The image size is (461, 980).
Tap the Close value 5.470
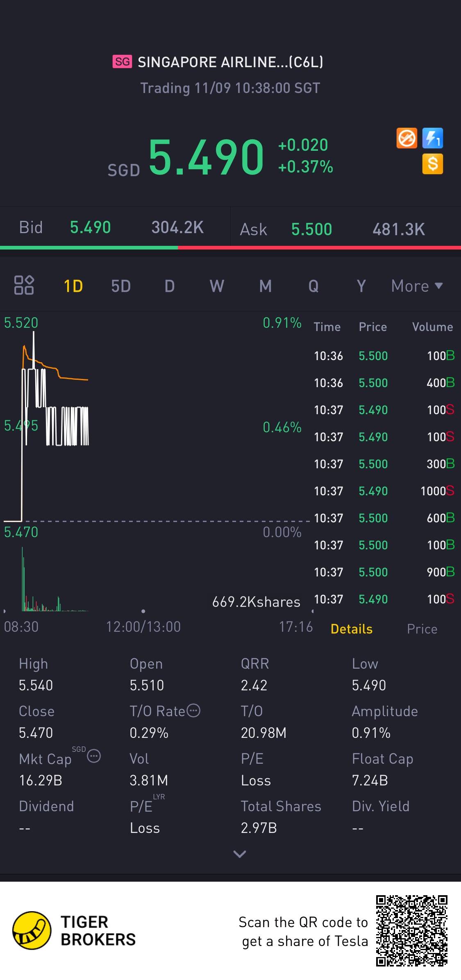click(36, 733)
